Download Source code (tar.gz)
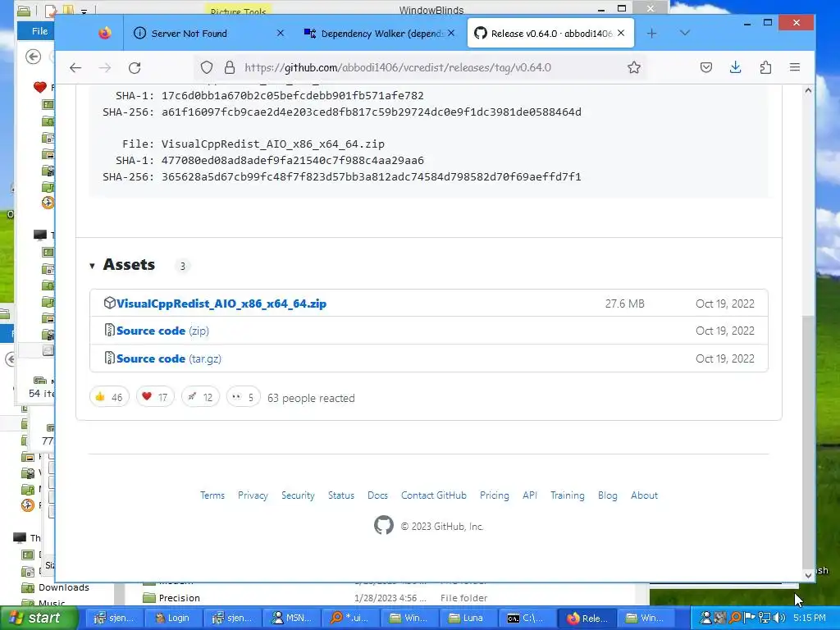Screen dimensions: 840x630 pyautogui.click(x=169, y=359)
